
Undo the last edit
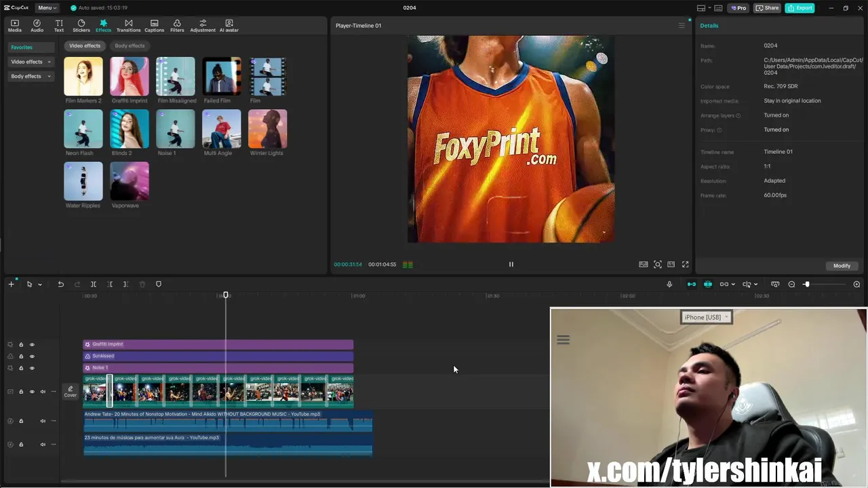pyautogui.click(x=61, y=284)
